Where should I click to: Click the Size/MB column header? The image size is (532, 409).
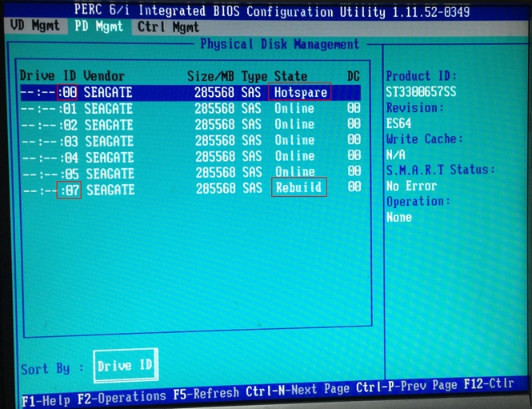pos(210,76)
